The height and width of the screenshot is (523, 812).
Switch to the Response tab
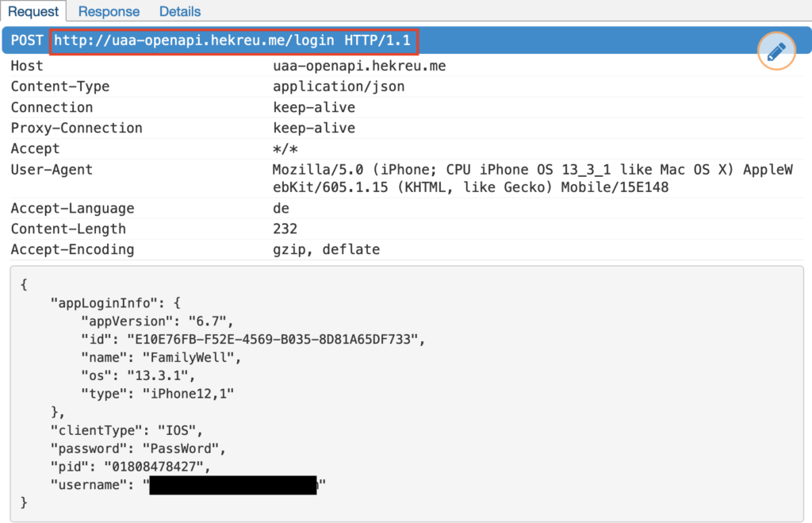[109, 12]
